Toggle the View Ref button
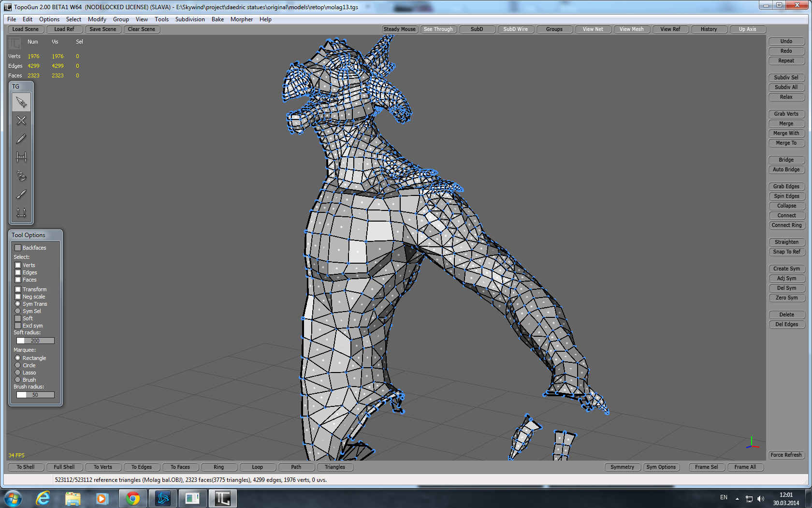 [670, 29]
